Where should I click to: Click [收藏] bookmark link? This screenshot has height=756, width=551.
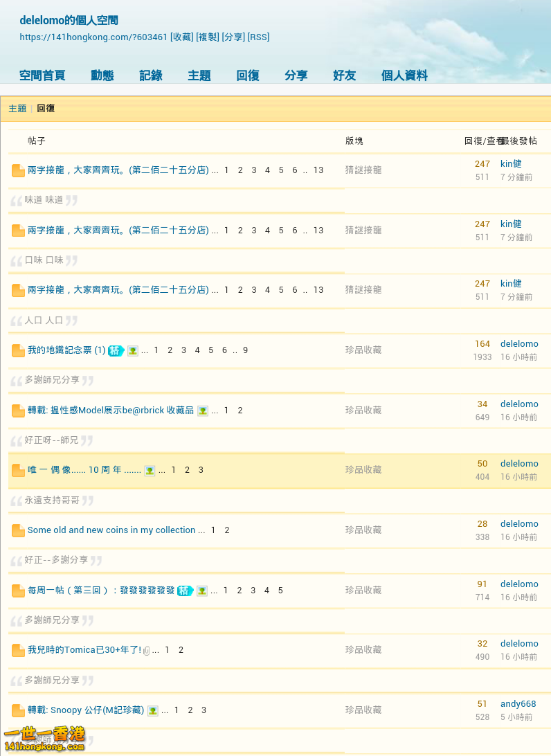point(182,37)
